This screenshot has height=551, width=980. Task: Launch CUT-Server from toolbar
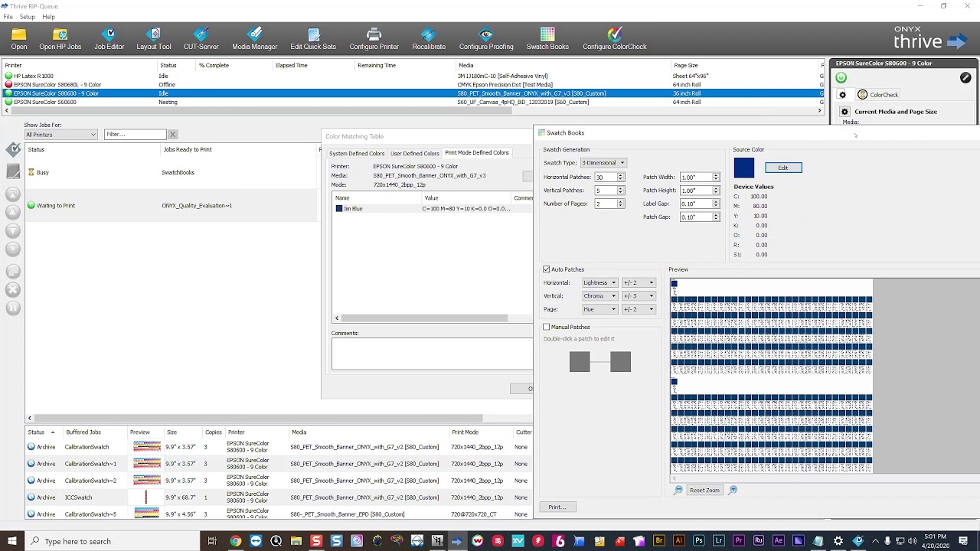tap(201, 39)
